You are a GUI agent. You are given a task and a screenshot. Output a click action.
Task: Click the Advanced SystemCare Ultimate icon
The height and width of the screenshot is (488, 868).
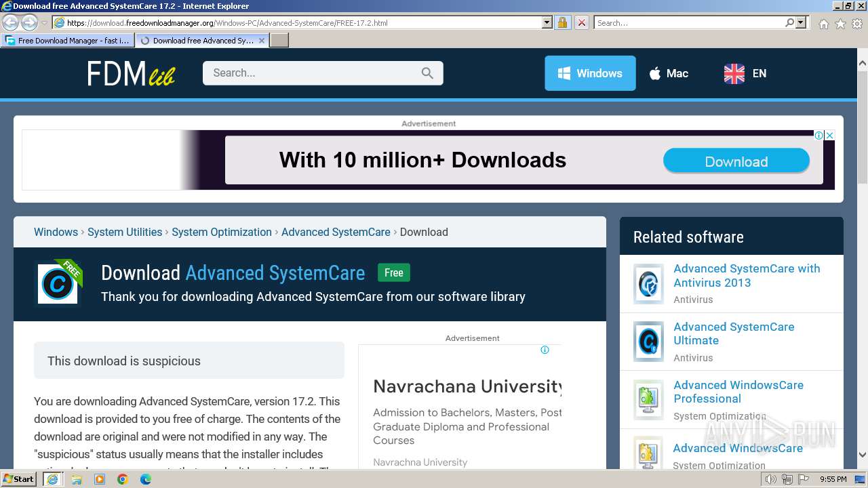[648, 342]
